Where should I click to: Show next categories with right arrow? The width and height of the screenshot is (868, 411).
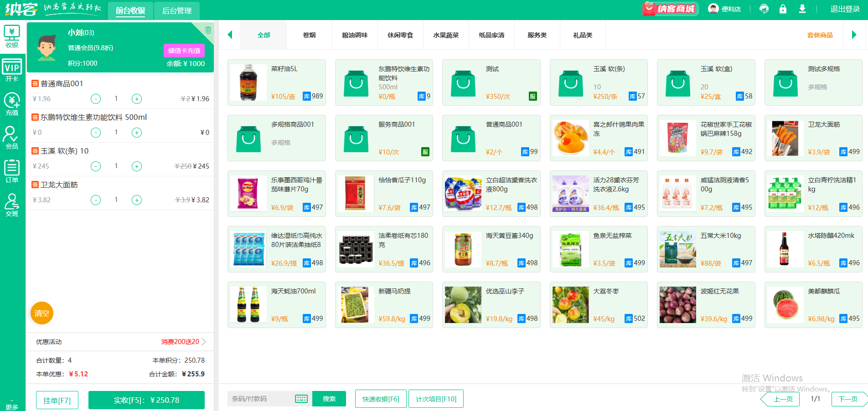tap(854, 35)
